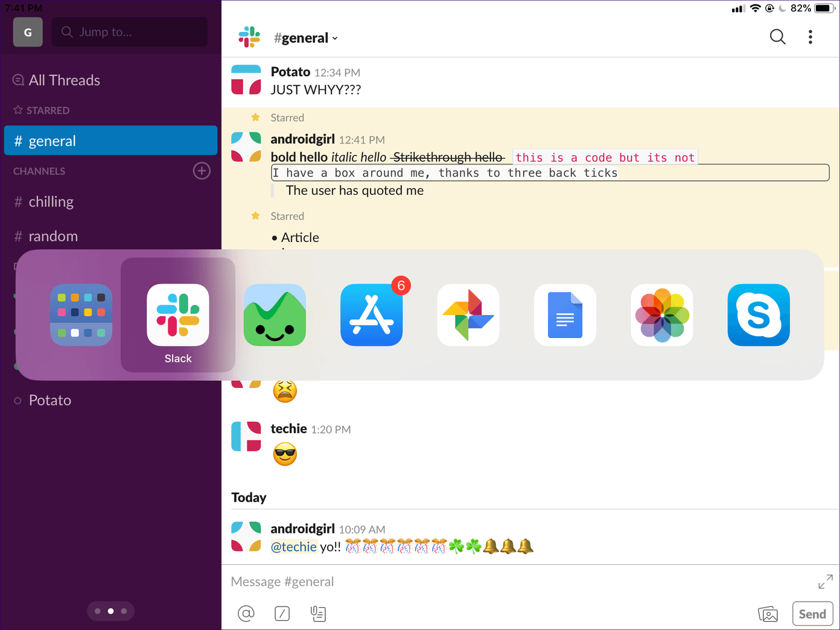Click the STARRED section header
The height and width of the screenshot is (630, 840).
tap(42, 110)
